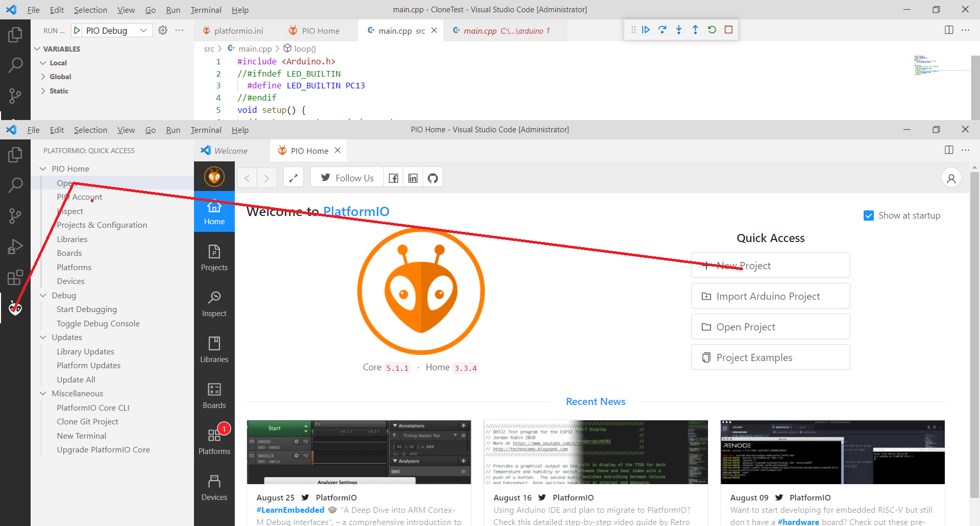Image resolution: width=980 pixels, height=526 pixels.
Task: Select Clone Git Project in the tree
Action: tap(87, 421)
